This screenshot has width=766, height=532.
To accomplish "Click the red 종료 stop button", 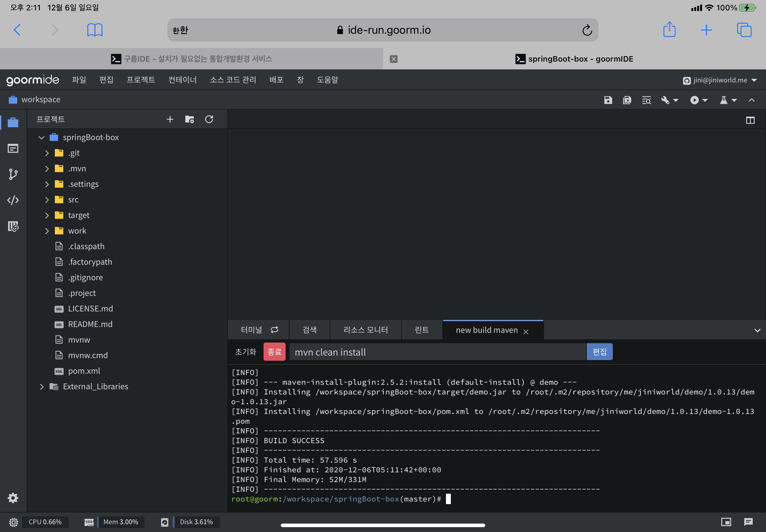I will coord(275,352).
